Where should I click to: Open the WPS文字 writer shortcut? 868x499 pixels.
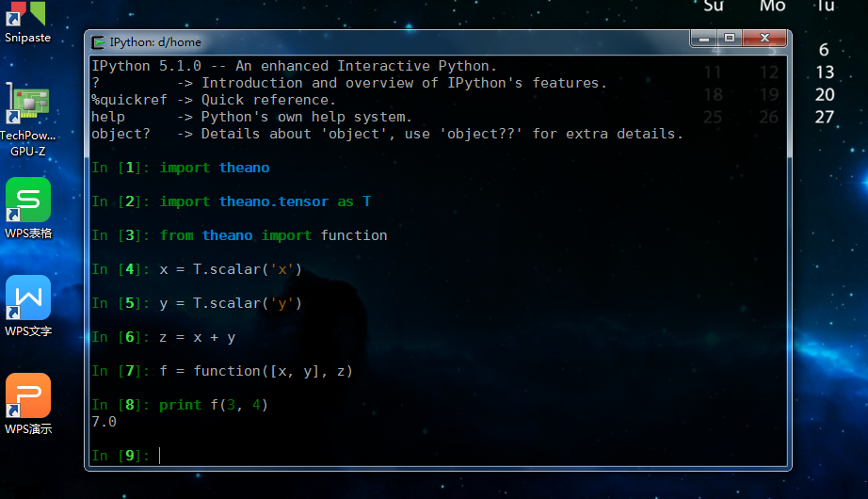[27, 306]
